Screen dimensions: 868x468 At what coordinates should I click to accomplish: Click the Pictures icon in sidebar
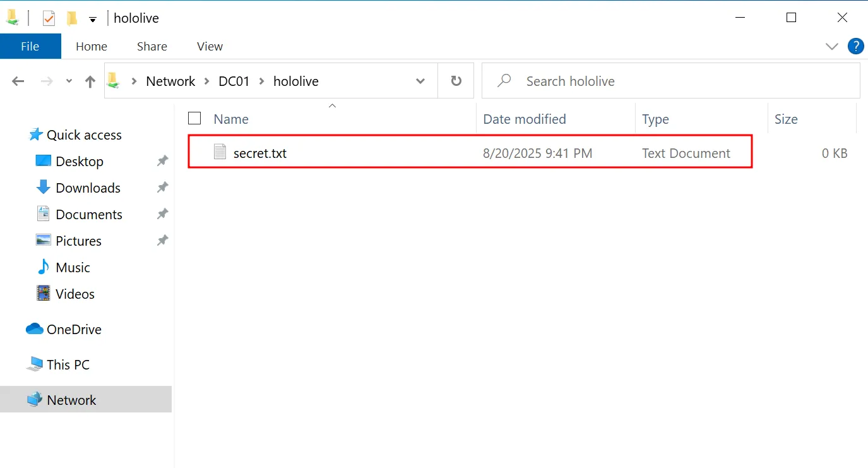(44, 240)
